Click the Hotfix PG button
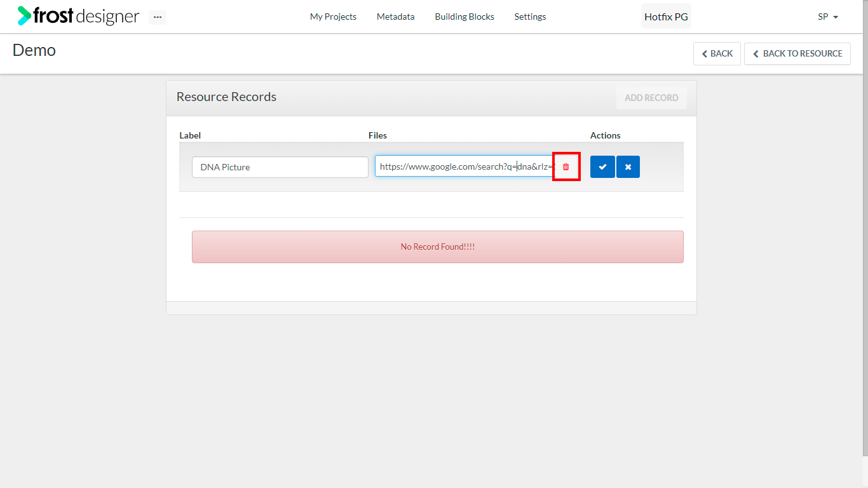 (x=666, y=17)
